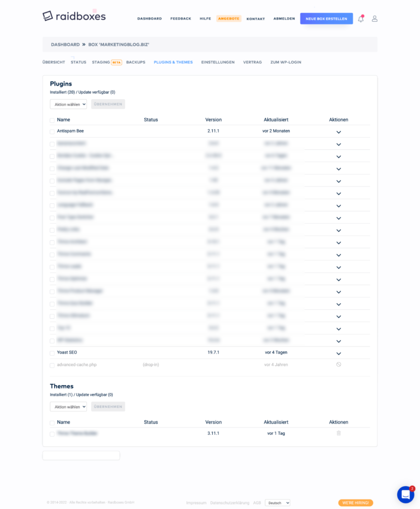Select all plugins via header checkbox

click(x=52, y=120)
